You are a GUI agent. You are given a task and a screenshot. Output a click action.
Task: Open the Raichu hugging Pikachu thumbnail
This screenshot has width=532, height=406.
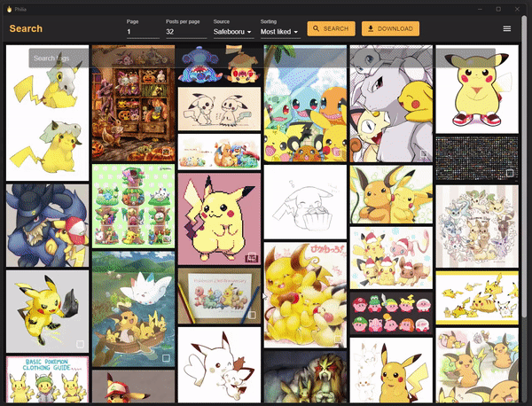(x=391, y=194)
